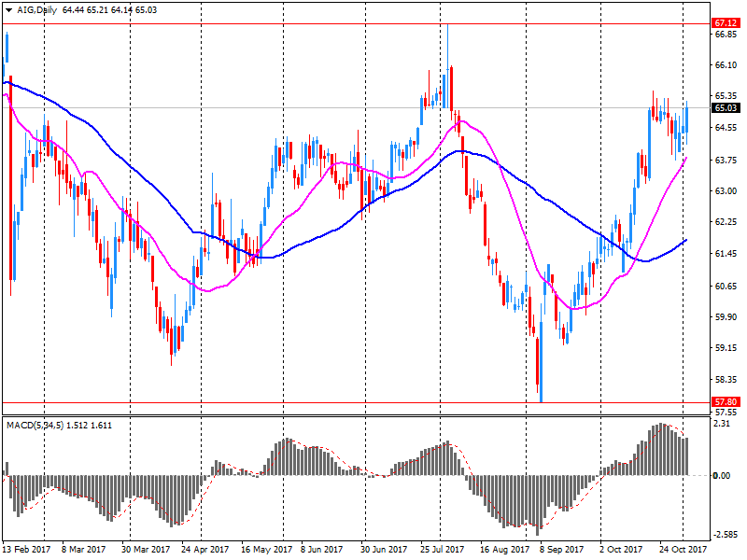Image resolution: width=747 pixels, height=560 pixels.
Task: Select the 63.00 price scale value
Action: pyautogui.click(x=726, y=191)
